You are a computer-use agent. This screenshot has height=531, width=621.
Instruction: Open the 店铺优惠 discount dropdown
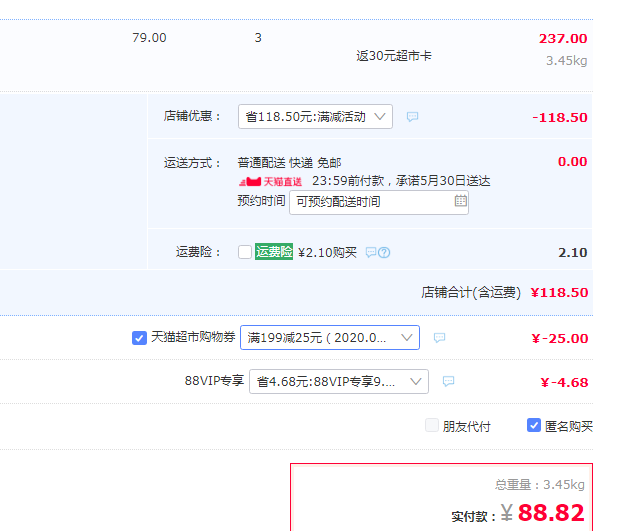[x=315, y=116]
